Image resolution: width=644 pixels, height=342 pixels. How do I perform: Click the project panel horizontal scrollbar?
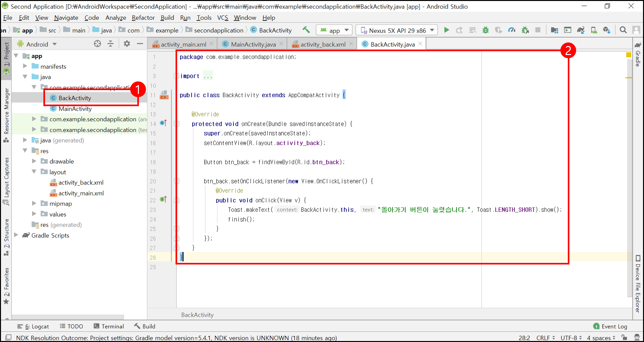point(68,317)
